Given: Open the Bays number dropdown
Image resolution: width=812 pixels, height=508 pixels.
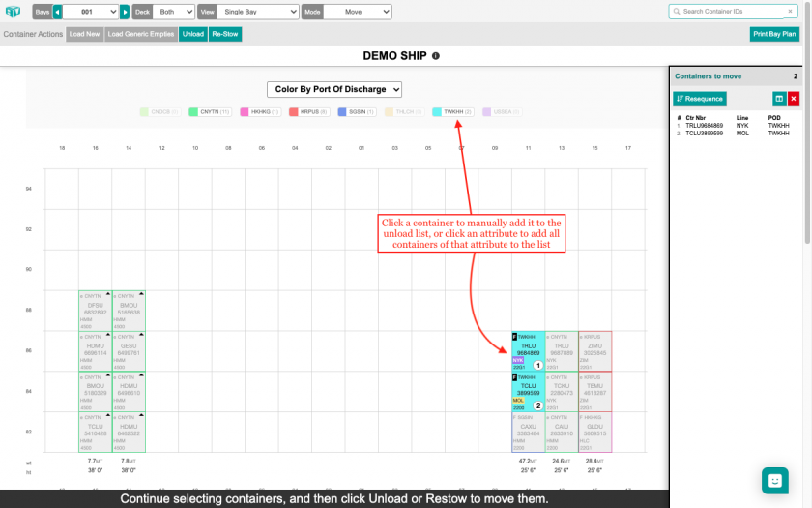Looking at the screenshot, I should [x=90, y=12].
